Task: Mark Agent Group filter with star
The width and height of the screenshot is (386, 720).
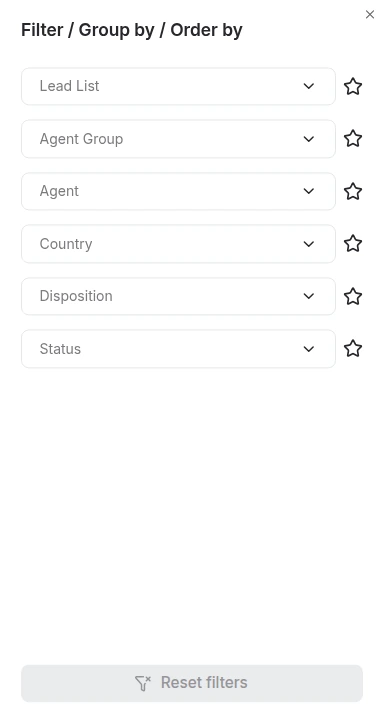Action: pyautogui.click(x=353, y=139)
